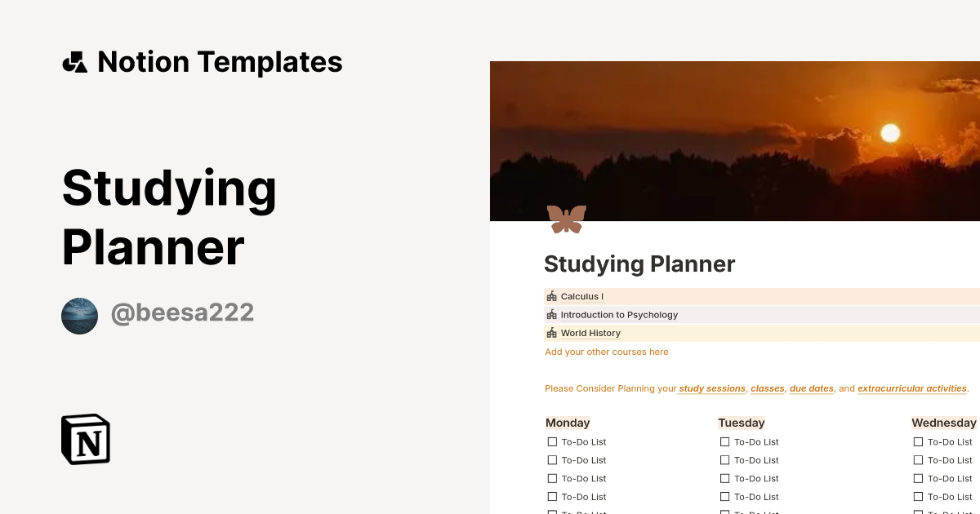Check the first To-Do under Tuesday
Viewport: 980px width, 514px height.
point(725,441)
